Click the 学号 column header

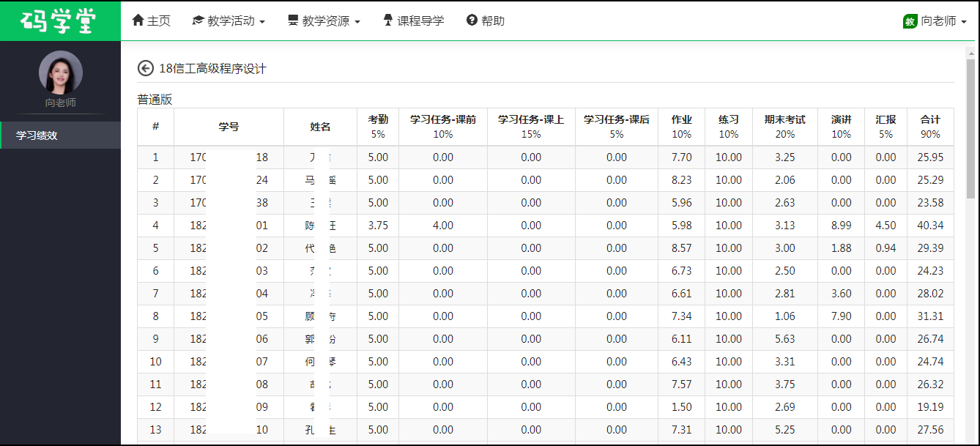(x=229, y=127)
